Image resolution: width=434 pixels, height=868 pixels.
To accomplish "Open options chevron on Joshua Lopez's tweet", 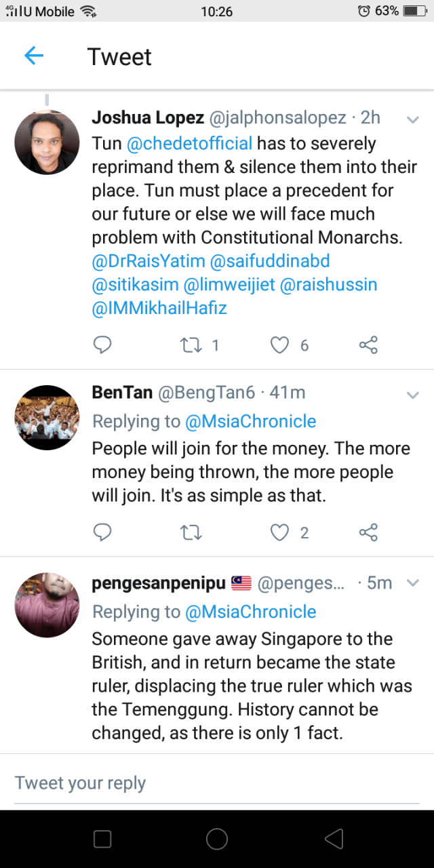I will point(412,120).
